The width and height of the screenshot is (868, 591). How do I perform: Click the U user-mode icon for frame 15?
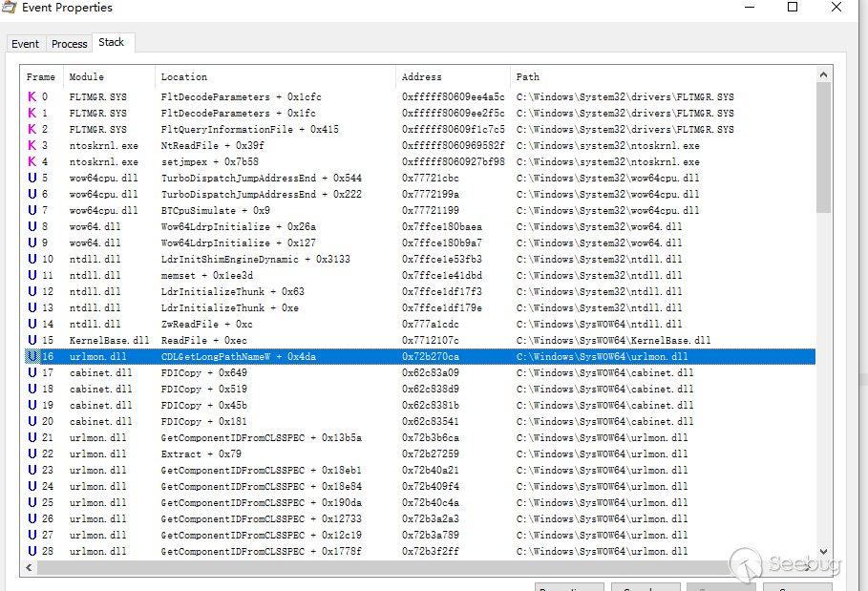[x=32, y=340]
